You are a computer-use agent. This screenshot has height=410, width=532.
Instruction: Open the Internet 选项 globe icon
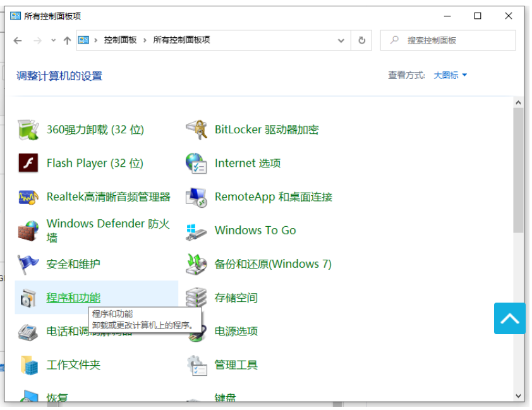(196, 163)
